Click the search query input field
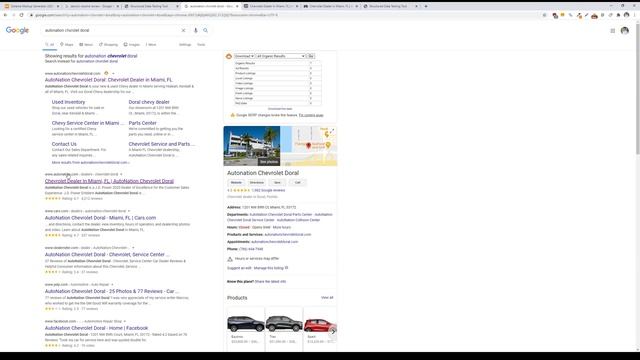 click(x=110, y=31)
